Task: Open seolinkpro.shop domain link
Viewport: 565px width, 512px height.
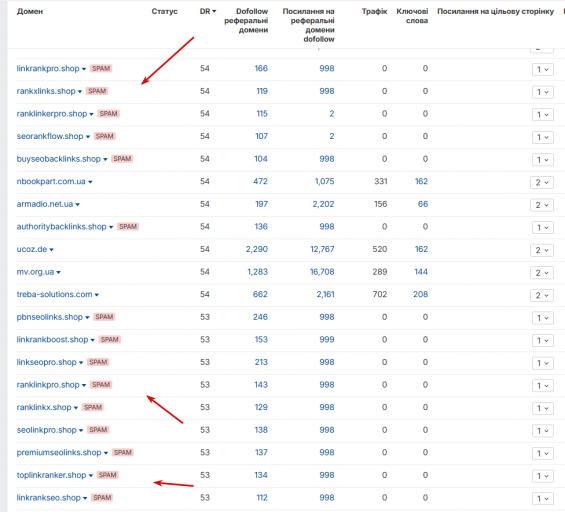Action: [x=46, y=430]
